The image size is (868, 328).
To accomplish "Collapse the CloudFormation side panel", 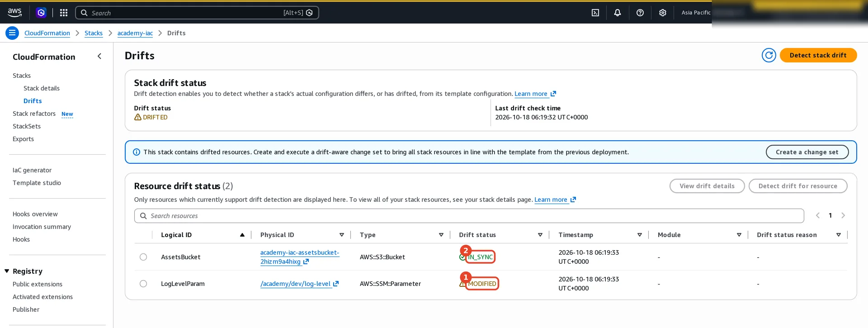I will 99,56.
